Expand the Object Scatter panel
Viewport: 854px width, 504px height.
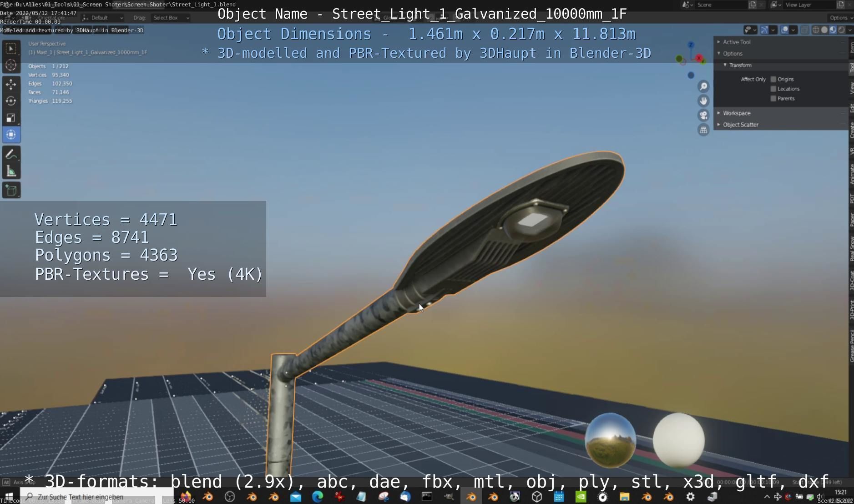pos(740,125)
